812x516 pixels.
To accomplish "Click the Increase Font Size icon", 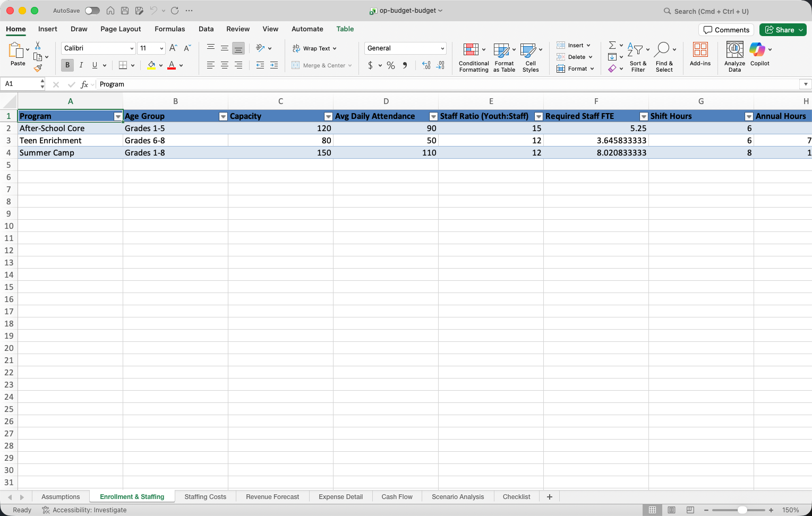I will click(173, 48).
